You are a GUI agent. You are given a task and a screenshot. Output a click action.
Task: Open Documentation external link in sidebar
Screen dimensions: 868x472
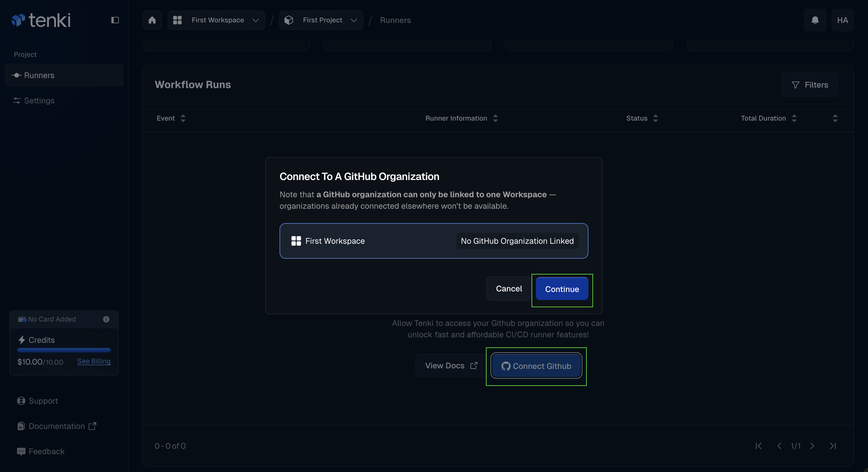coord(57,426)
